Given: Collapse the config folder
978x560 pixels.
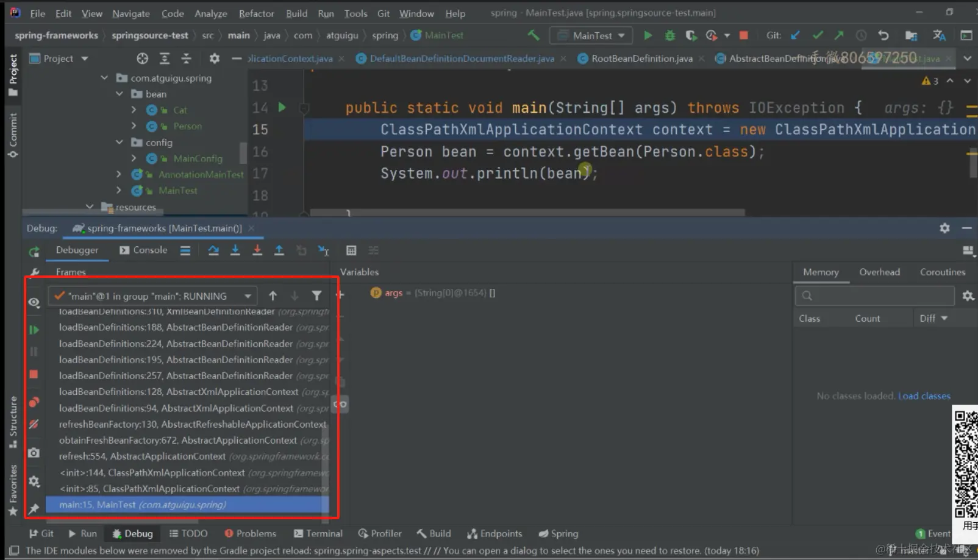Looking at the screenshot, I should (x=120, y=142).
